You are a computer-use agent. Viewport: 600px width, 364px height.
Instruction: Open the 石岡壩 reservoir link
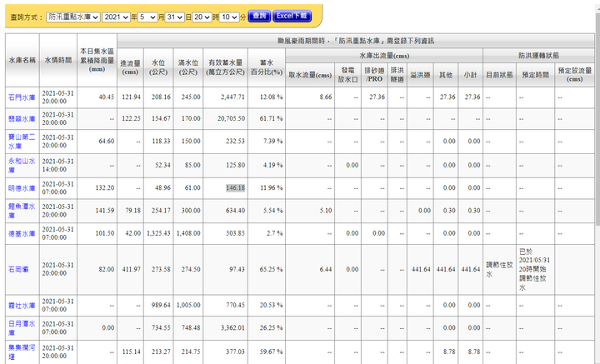click(x=18, y=270)
